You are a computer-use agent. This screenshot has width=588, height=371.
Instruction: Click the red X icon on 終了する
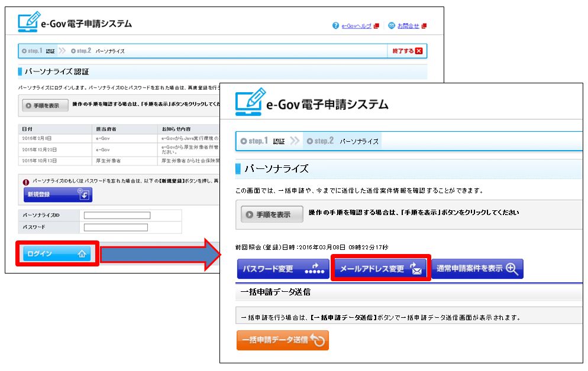[419, 51]
